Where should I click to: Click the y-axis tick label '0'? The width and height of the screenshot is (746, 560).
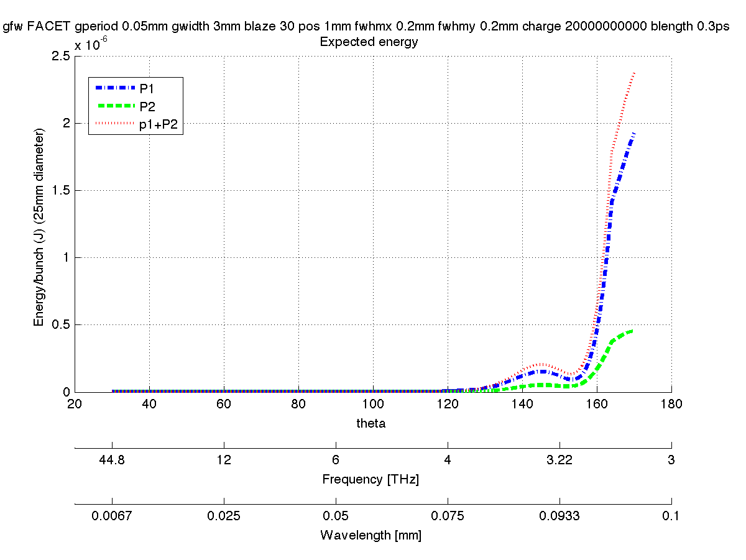(x=66, y=392)
